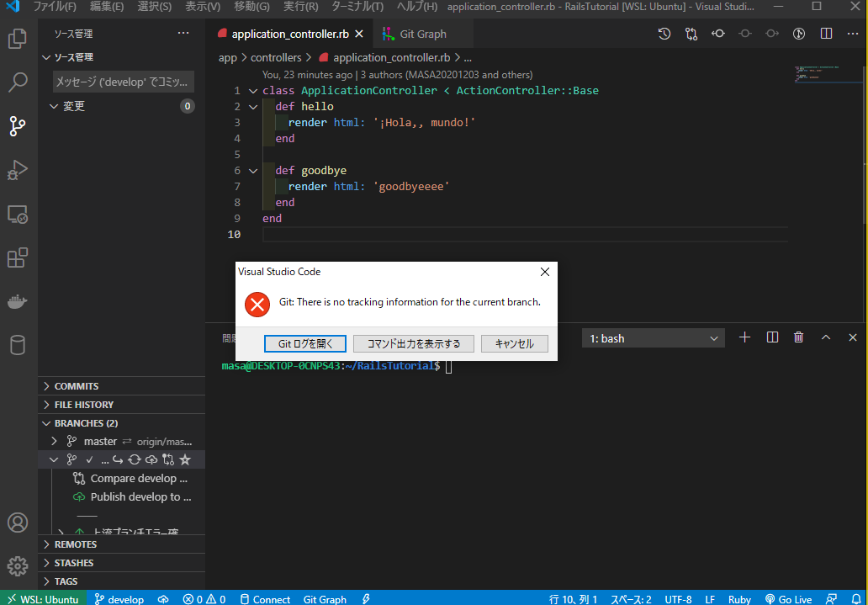The width and height of the screenshot is (868, 605).
Task: Click the switch-to-branch arrow on the develop row
Action: point(118,459)
